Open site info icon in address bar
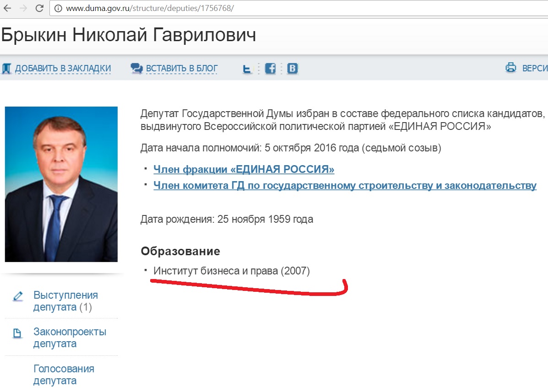Viewport: 548px width, 392px height. (x=58, y=9)
